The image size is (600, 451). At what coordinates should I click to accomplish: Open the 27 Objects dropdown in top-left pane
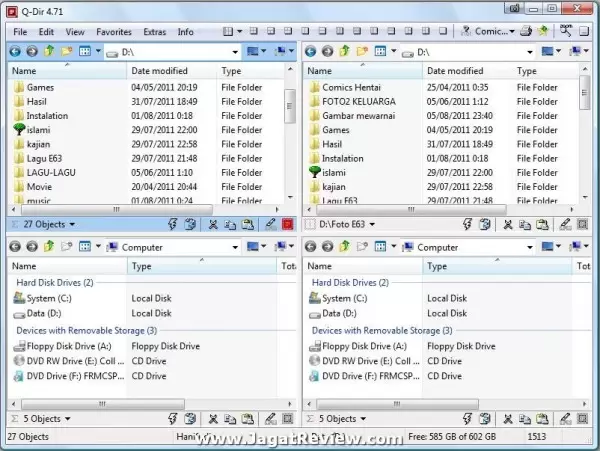pos(40,226)
